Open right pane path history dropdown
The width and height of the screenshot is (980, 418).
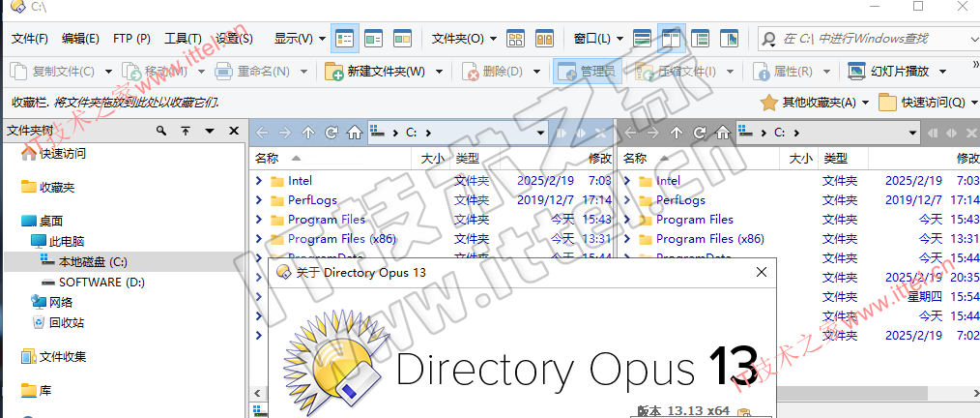(913, 133)
